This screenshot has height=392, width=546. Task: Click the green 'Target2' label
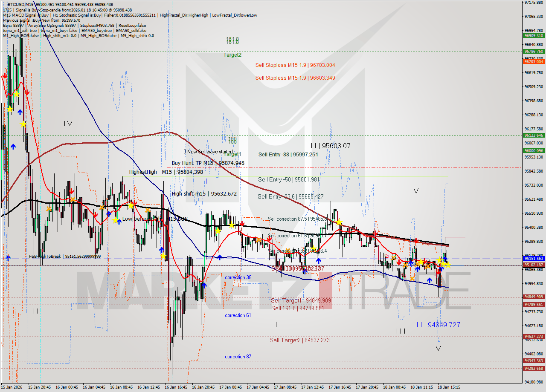pyautogui.click(x=232, y=55)
